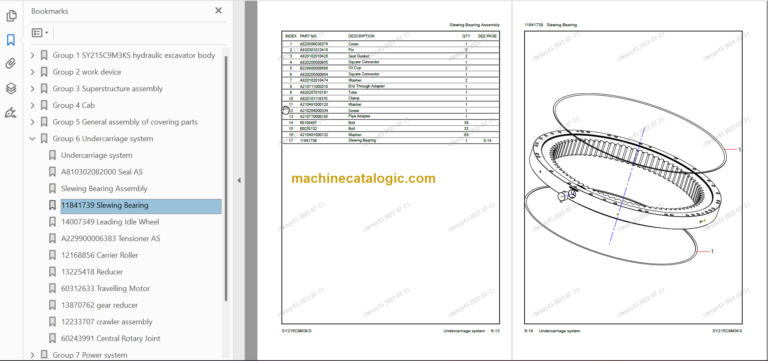Viewport: 768px width, 361px height.
Task: Open Group 3 Superstructure assembly bookmark
Action: pyautogui.click(x=108, y=89)
